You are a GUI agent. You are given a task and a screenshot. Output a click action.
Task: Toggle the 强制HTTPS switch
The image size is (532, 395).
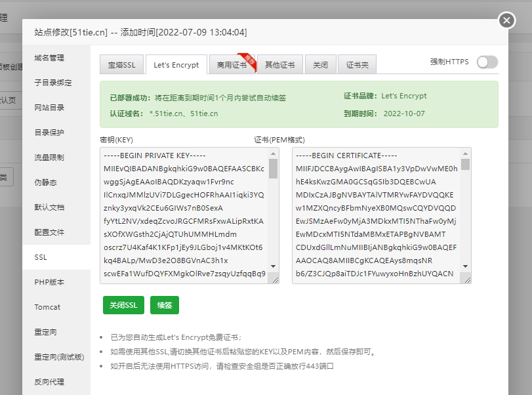[487, 62]
